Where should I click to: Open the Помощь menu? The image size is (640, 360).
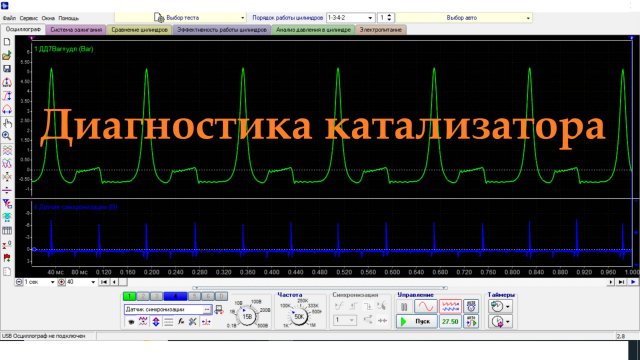[68, 18]
